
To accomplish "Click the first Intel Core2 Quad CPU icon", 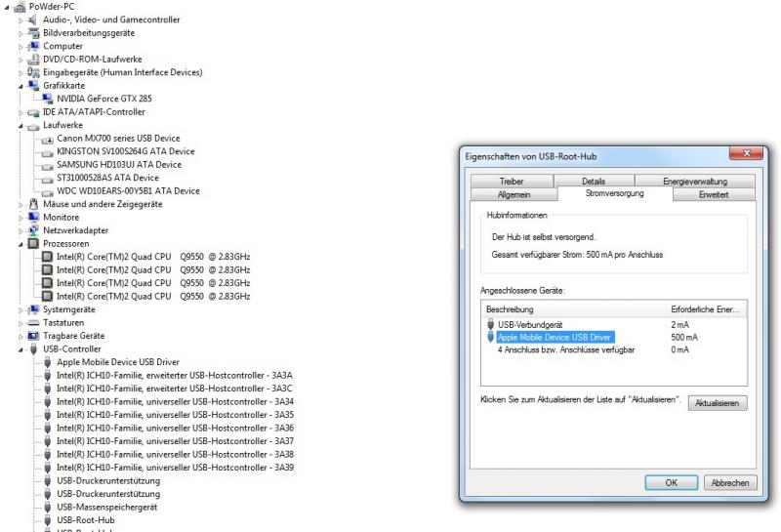I will 48,257.
